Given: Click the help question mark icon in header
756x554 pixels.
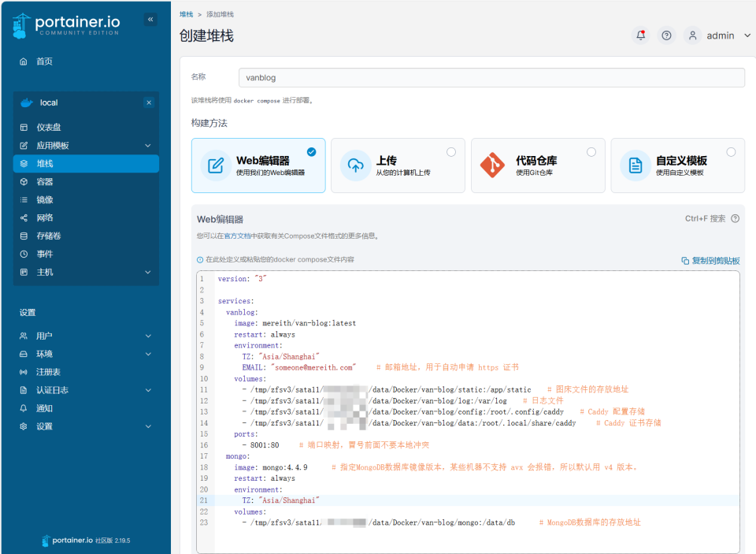Looking at the screenshot, I should click(x=666, y=35).
